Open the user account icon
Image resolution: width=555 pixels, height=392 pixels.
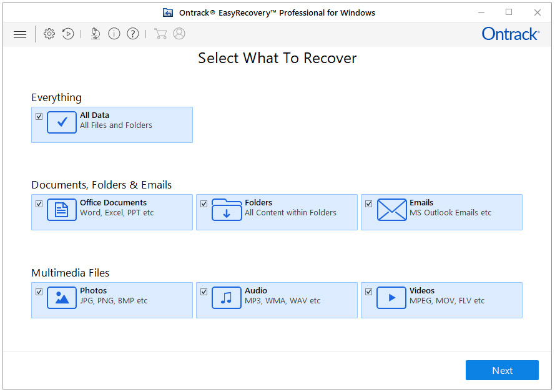[x=179, y=34]
